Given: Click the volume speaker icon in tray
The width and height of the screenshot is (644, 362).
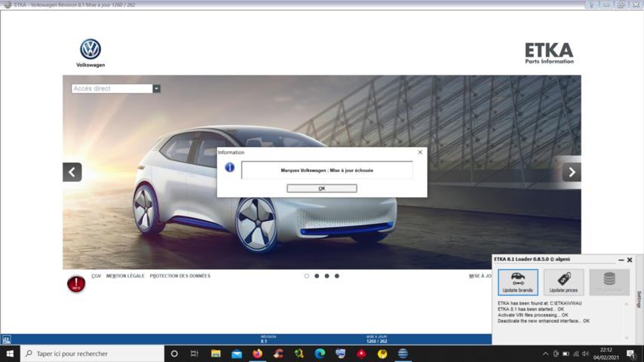Looking at the screenshot, I should coord(586,354).
